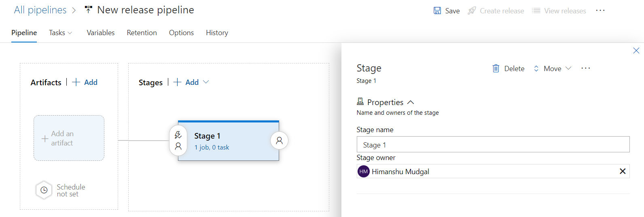644x217 pixels.
Task: Open the stage panel more options ellipsis
Action: (x=585, y=68)
